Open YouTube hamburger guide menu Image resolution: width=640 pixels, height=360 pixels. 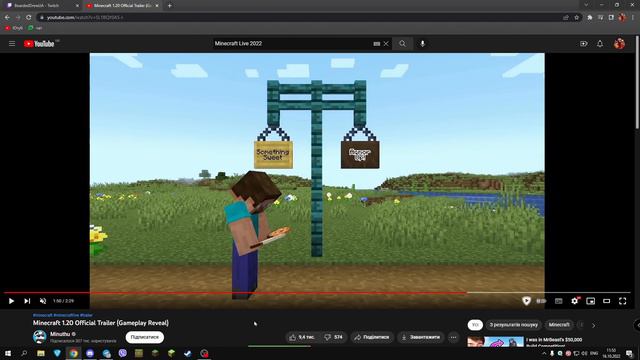pos(12,43)
